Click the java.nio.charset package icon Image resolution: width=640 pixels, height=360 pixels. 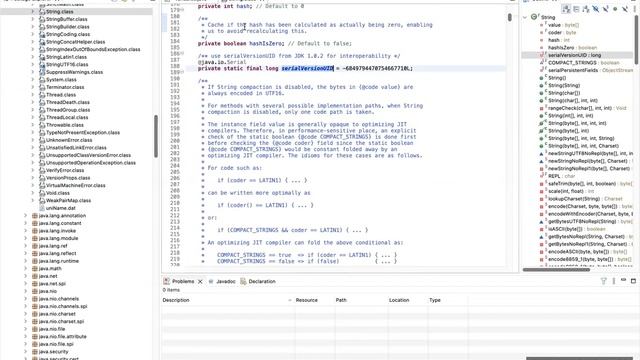pos(35,314)
